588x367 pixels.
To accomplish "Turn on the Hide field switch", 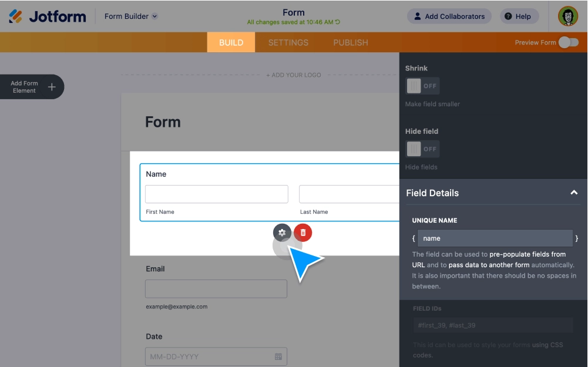I will point(423,149).
